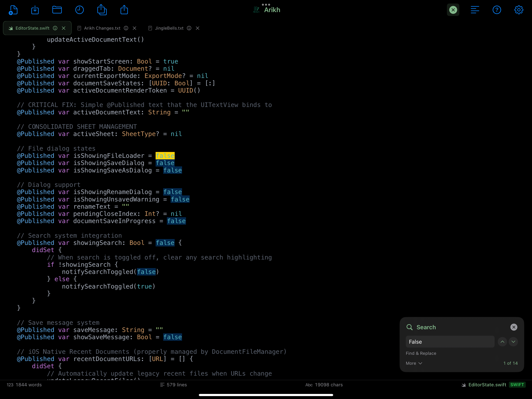Open the folder browser icon

pos(57,10)
